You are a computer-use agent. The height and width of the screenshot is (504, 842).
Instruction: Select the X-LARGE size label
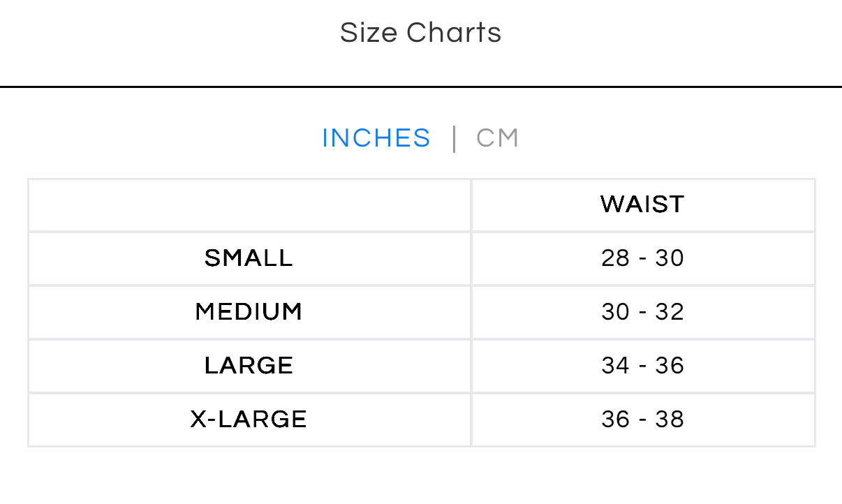[x=249, y=420]
